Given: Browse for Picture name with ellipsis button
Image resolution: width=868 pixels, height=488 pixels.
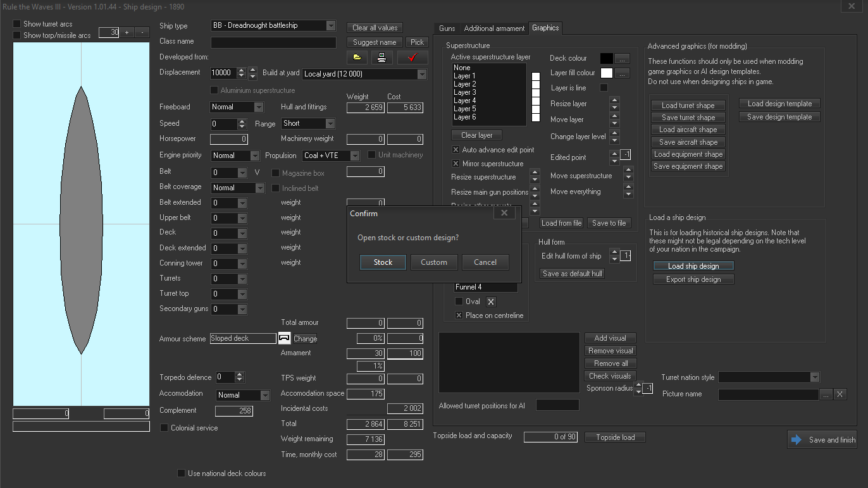Looking at the screenshot, I should 826,394.
